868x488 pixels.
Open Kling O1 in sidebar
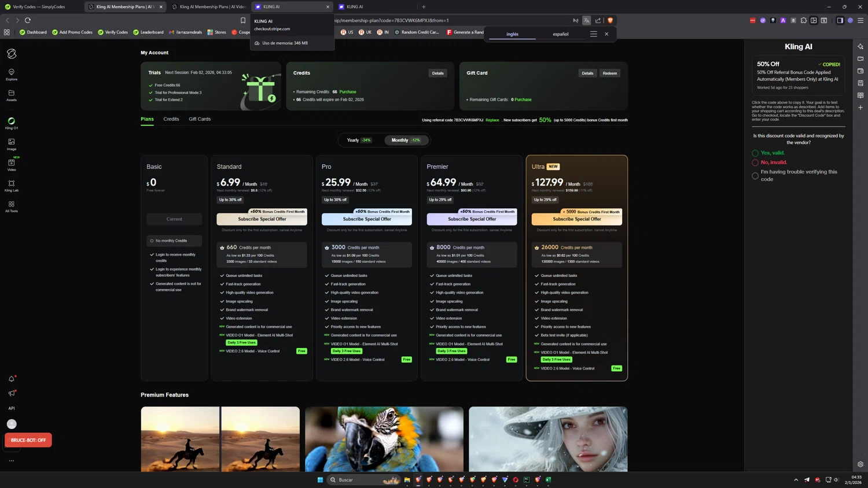pyautogui.click(x=12, y=123)
